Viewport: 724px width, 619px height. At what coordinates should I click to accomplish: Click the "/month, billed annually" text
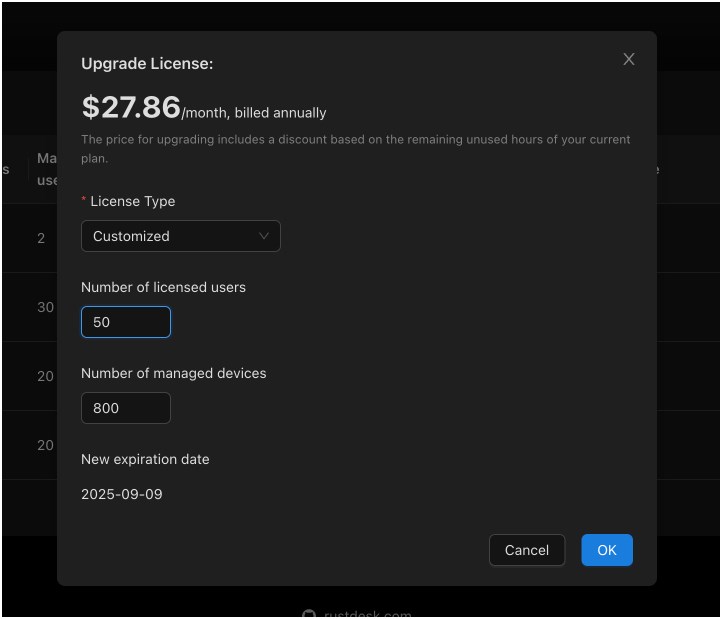(x=254, y=113)
